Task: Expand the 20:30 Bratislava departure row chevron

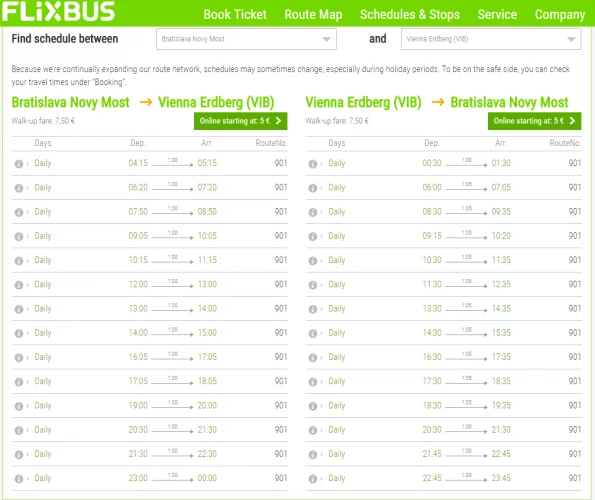Action: point(27,431)
